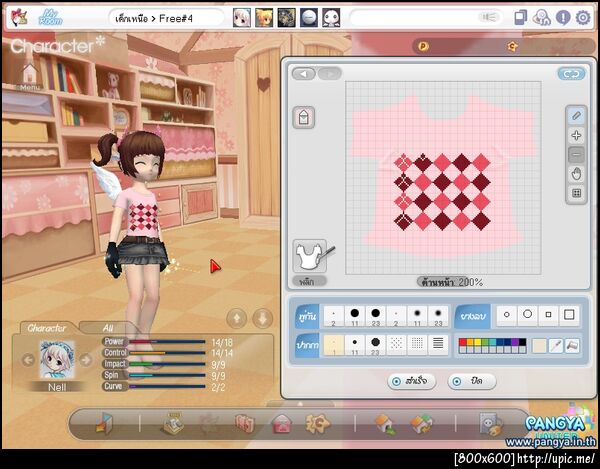Click the fox mascot icon

pyautogui.click(x=18, y=18)
